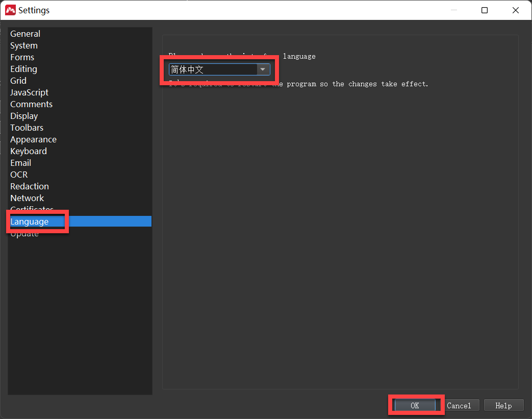Viewport: 532px width, 419px height.
Task: Go to Email settings
Action: (21, 163)
